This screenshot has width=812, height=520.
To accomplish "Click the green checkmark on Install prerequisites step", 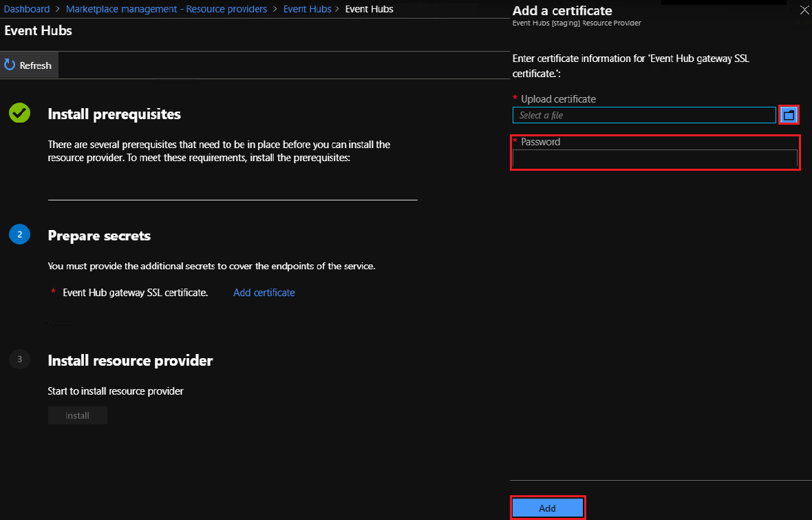I will click(19, 113).
